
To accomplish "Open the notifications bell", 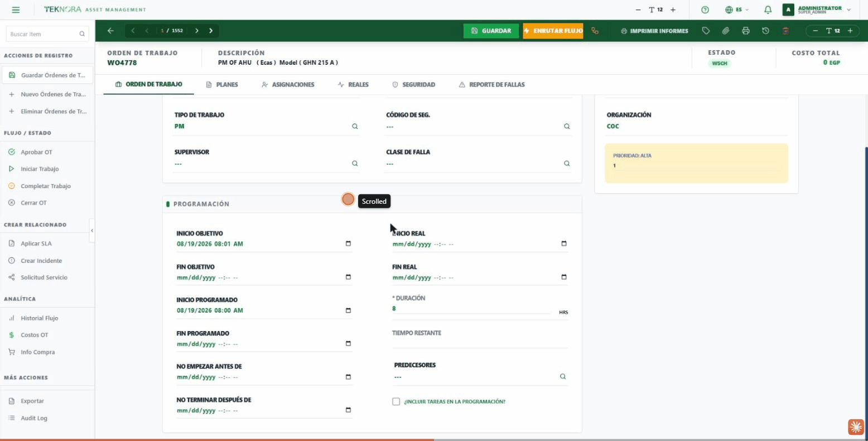I will tap(768, 9).
